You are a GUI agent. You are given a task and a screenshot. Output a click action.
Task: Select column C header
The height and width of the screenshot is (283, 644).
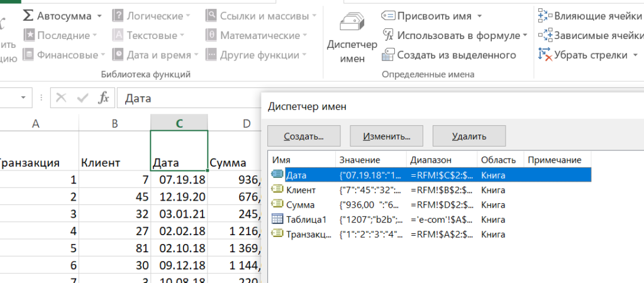tap(179, 123)
